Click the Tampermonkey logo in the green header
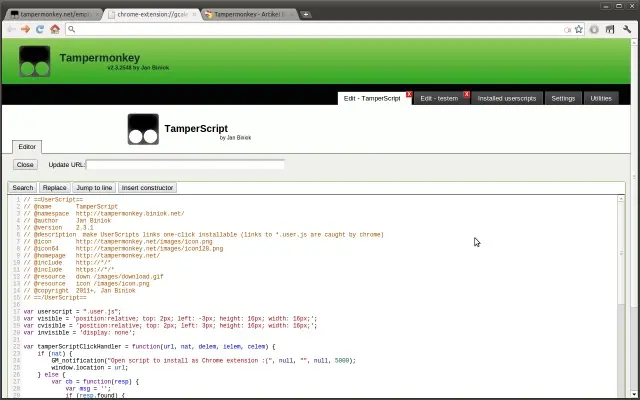The width and height of the screenshot is (640, 400). [35, 61]
